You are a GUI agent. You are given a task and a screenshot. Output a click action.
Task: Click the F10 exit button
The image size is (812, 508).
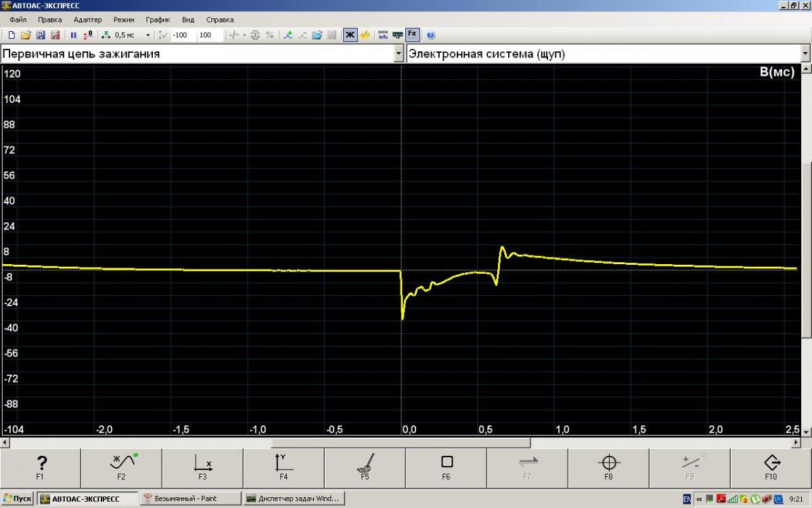coord(771,467)
